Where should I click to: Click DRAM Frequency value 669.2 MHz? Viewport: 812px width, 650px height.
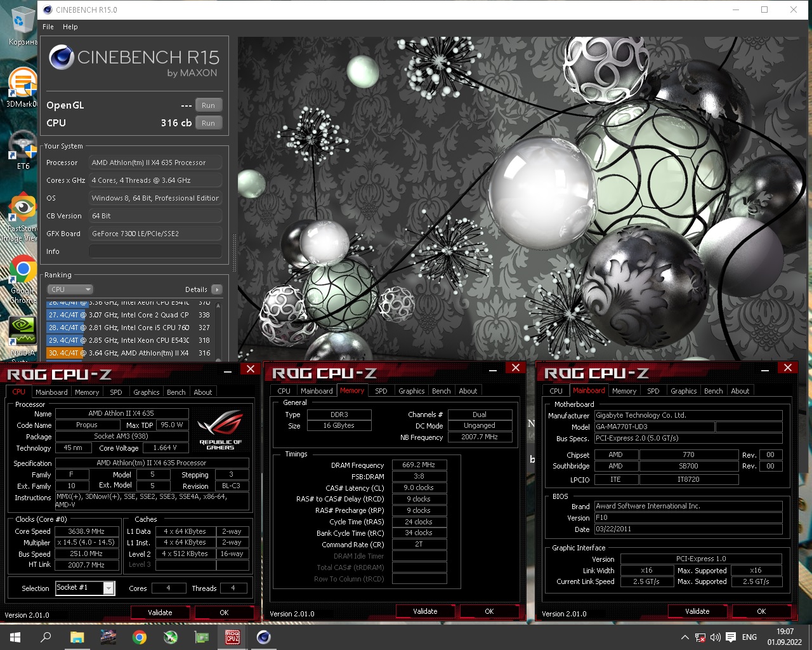tap(419, 465)
